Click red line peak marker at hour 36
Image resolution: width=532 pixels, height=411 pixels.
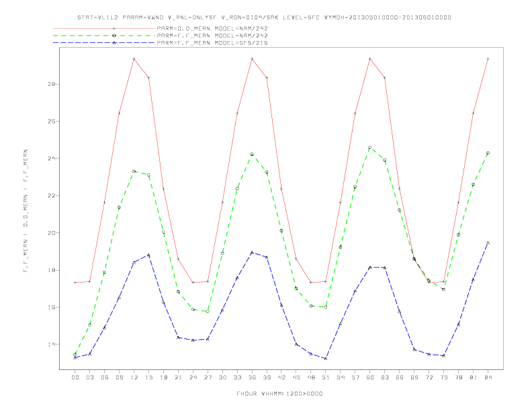(x=252, y=59)
